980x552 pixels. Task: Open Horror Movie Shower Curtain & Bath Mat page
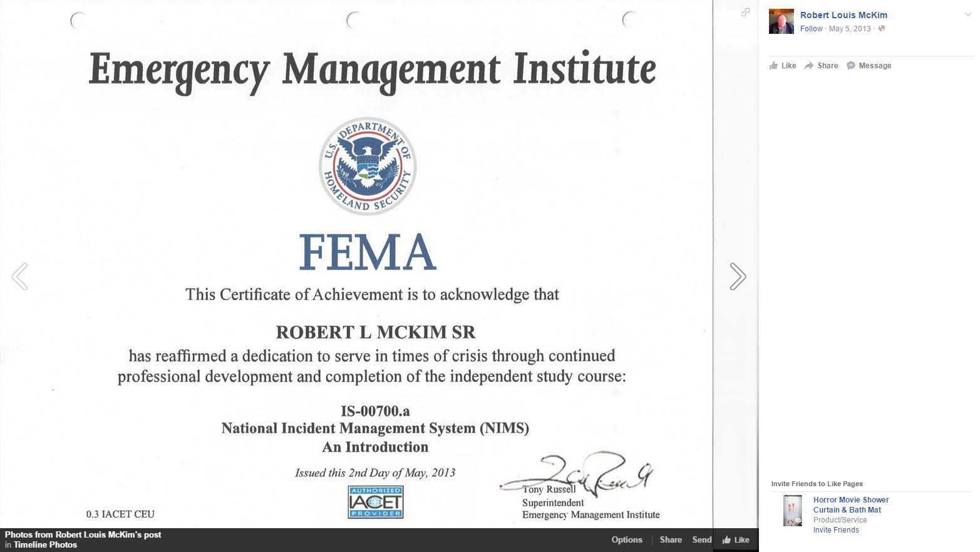click(x=851, y=505)
